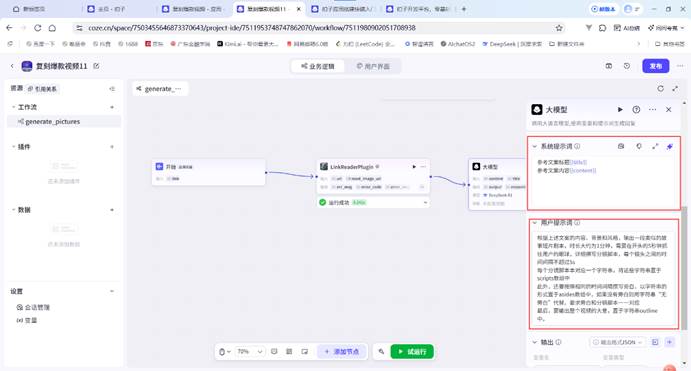Refresh the canvas with the circular arrow icon

pos(660,89)
